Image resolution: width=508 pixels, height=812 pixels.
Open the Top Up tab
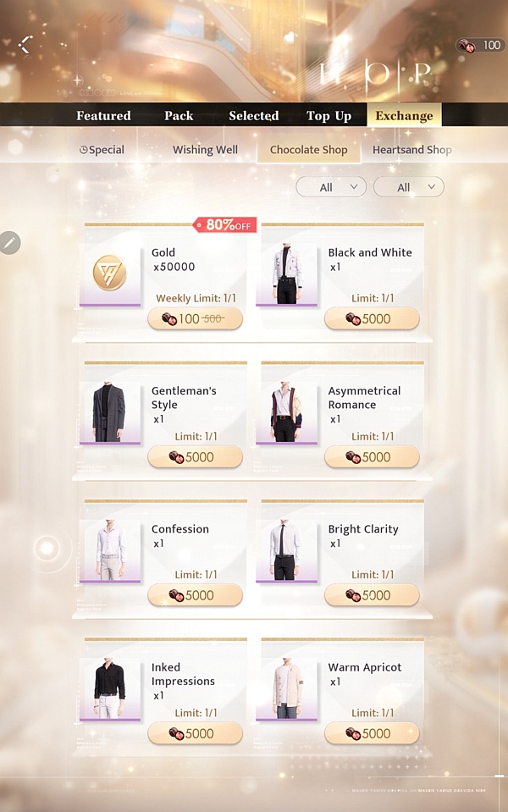click(329, 115)
